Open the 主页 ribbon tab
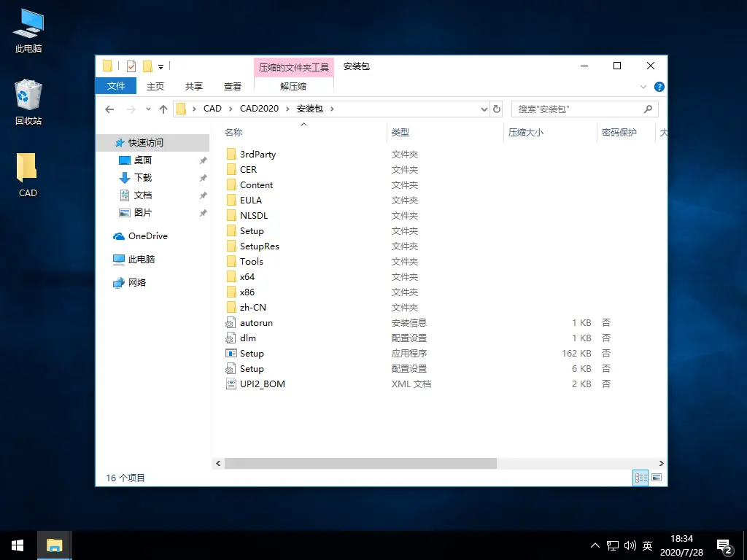This screenshot has width=747, height=560. click(155, 86)
